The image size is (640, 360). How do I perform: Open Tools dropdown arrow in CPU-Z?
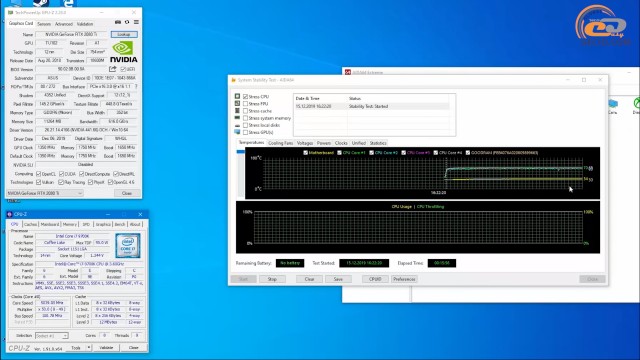tap(89, 348)
